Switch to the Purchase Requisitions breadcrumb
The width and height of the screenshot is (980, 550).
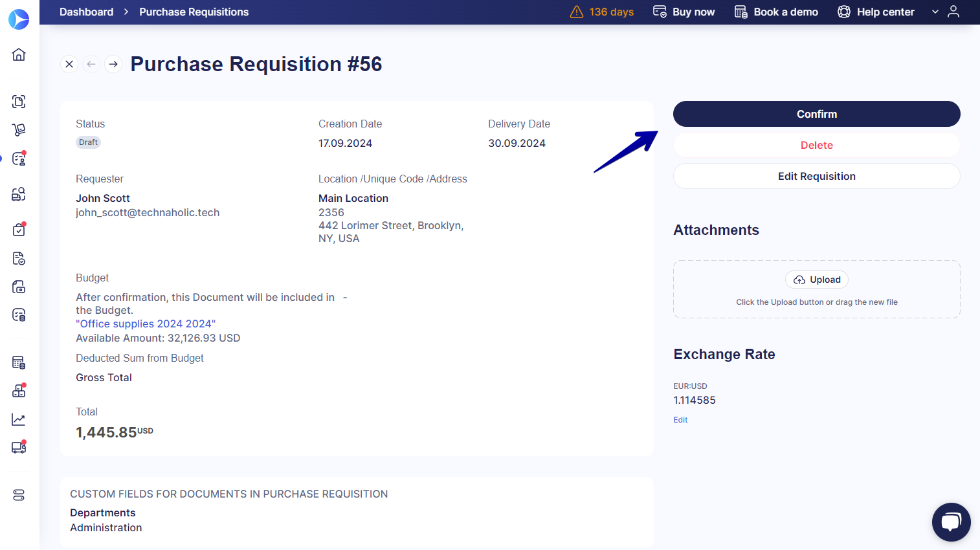click(x=194, y=12)
